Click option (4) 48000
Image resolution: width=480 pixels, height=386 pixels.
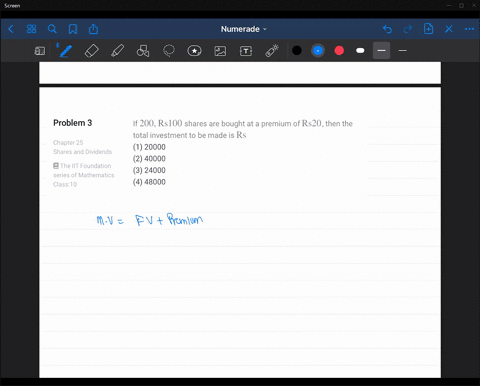[x=149, y=182]
